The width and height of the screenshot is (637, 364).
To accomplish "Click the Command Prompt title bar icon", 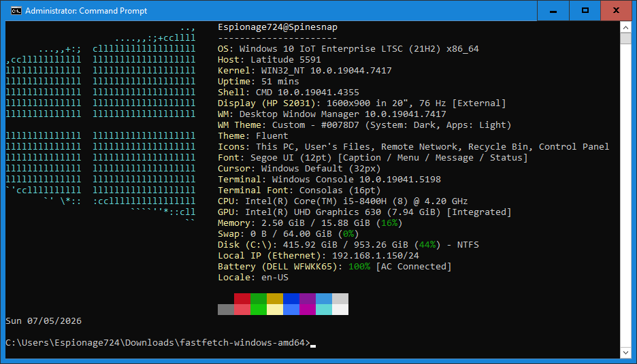I will 16,11.
